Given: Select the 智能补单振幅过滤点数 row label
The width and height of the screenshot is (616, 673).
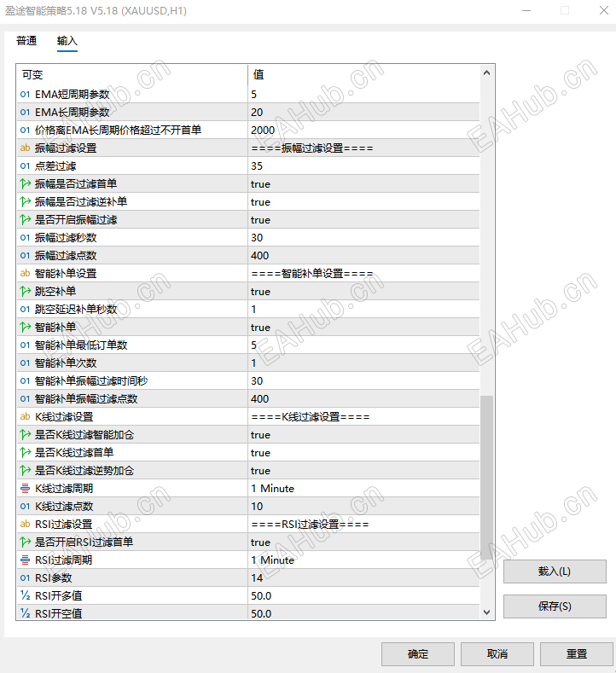Looking at the screenshot, I should 86,398.
